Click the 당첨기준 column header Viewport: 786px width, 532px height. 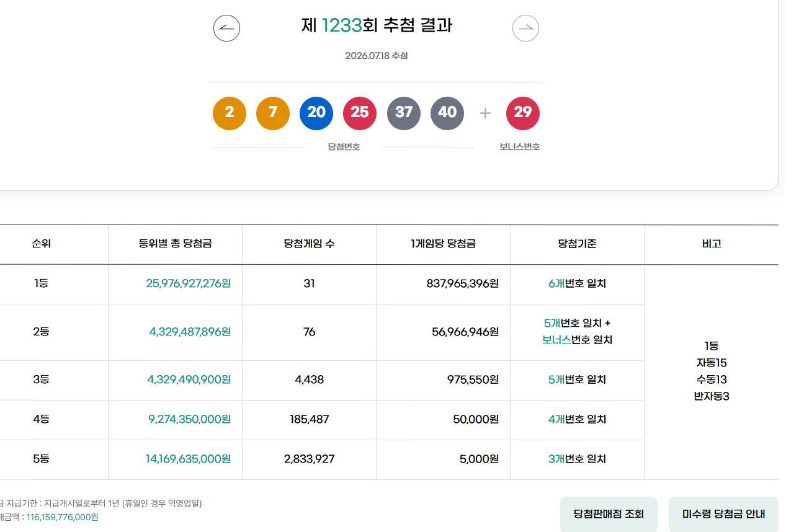pos(577,244)
